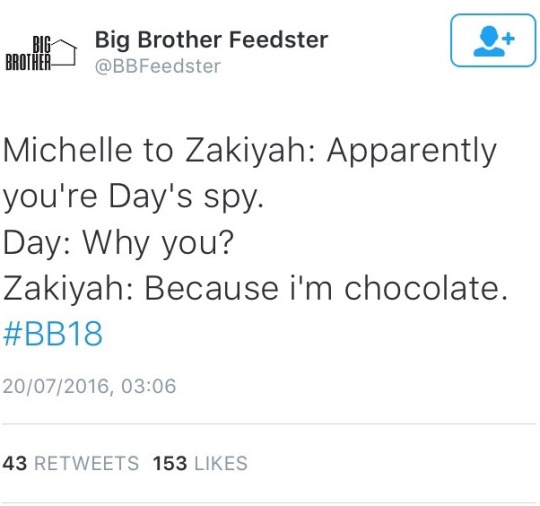This screenshot has width=540, height=506.
Task: Select the @BBFeedster handle
Action: 158,66
